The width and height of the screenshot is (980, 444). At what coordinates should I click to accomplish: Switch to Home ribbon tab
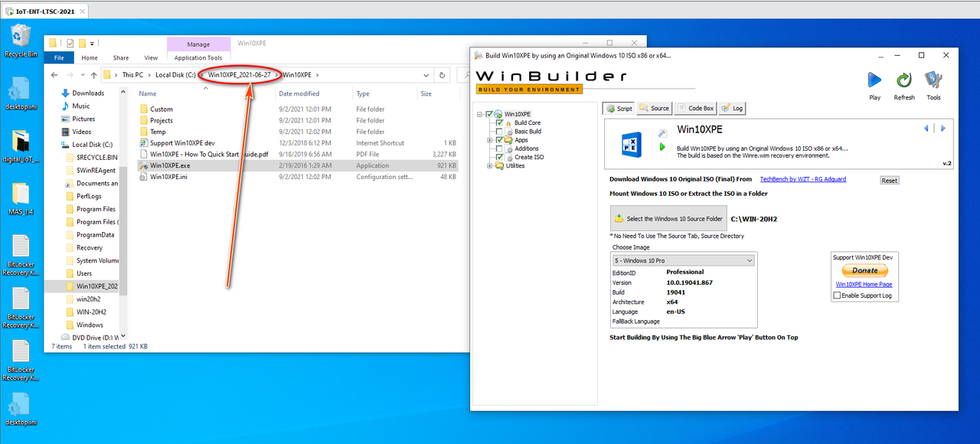click(90, 57)
